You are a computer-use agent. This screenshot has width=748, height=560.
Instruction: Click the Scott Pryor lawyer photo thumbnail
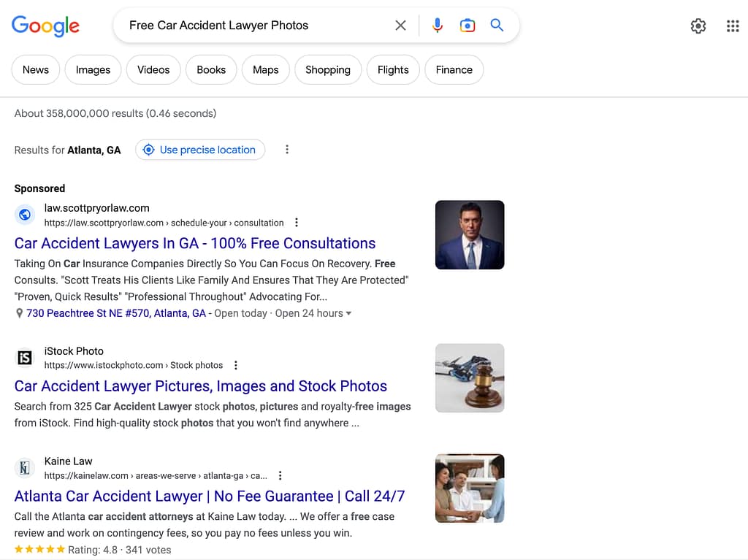(x=470, y=234)
